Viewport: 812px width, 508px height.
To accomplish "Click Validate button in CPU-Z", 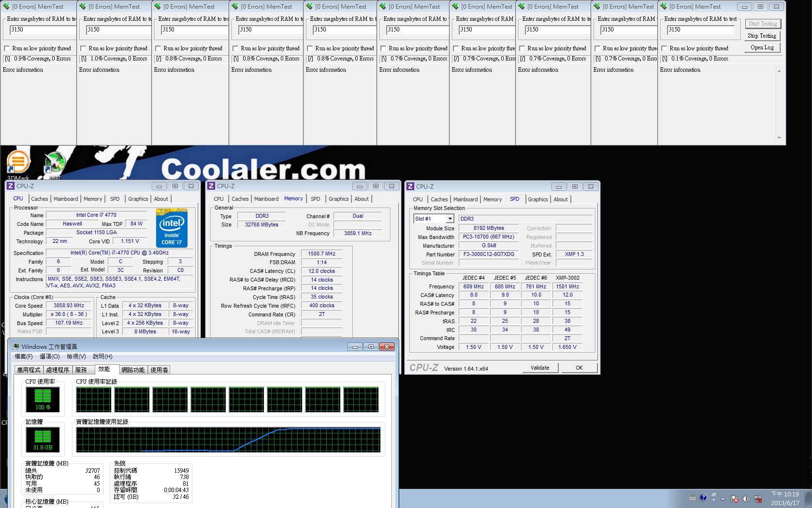I will click(x=540, y=368).
